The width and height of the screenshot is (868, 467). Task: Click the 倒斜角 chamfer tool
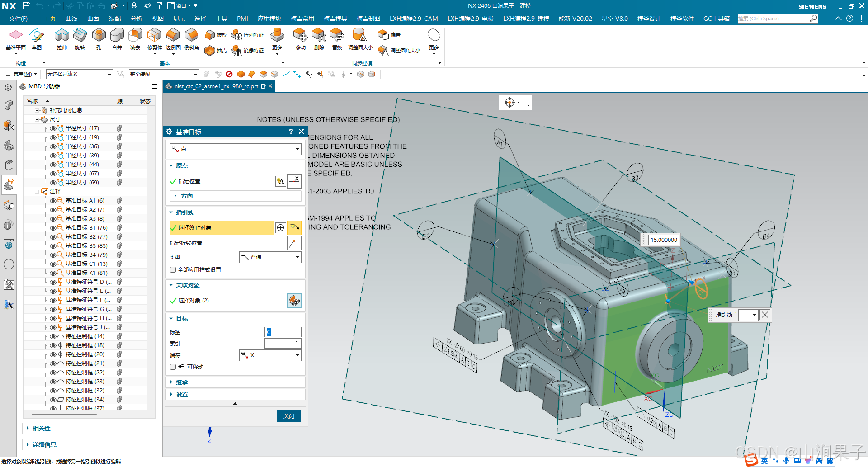click(192, 39)
